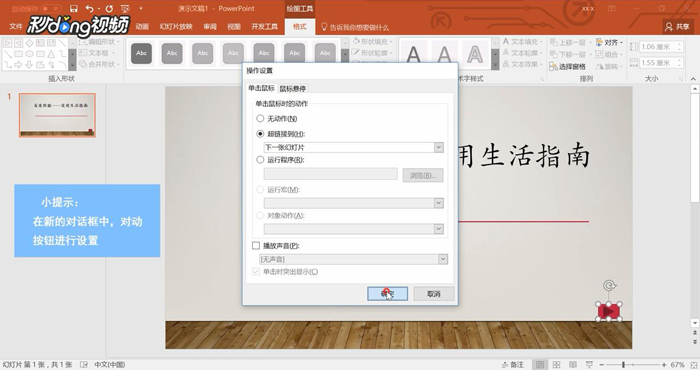Image resolution: width=700 pixels, height=370 pixels.
Task: Click the Redo/repeat icon
Action: (x=109, y=8)
